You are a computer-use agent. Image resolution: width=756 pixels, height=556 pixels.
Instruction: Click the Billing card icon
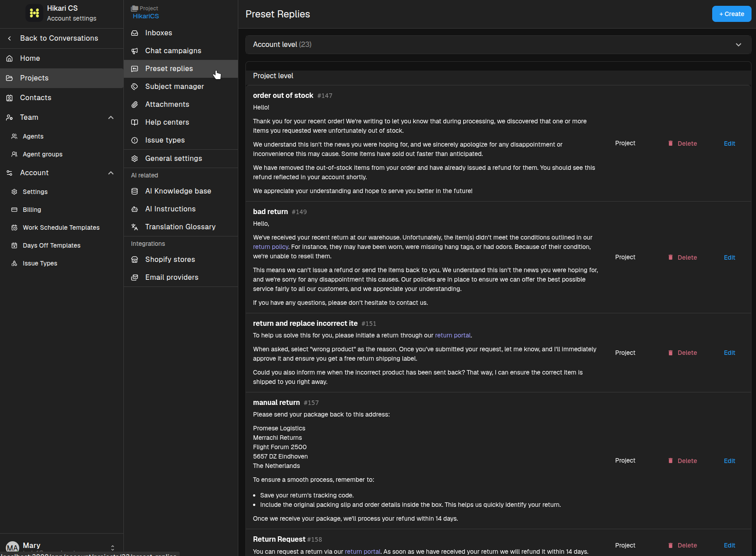(14, 210)
